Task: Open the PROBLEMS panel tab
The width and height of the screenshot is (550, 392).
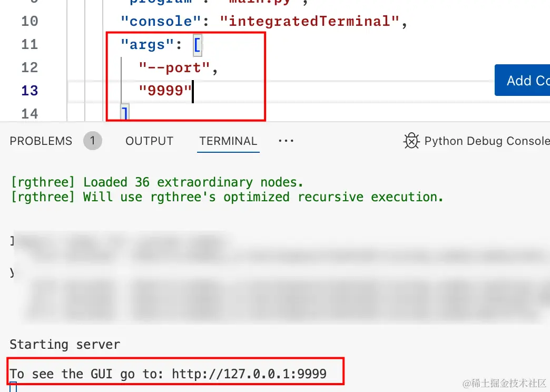Action: (41, 141)
